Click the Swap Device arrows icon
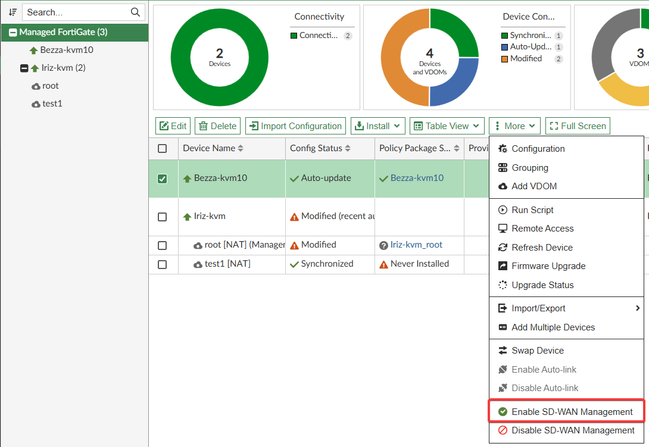 [503, 351]
